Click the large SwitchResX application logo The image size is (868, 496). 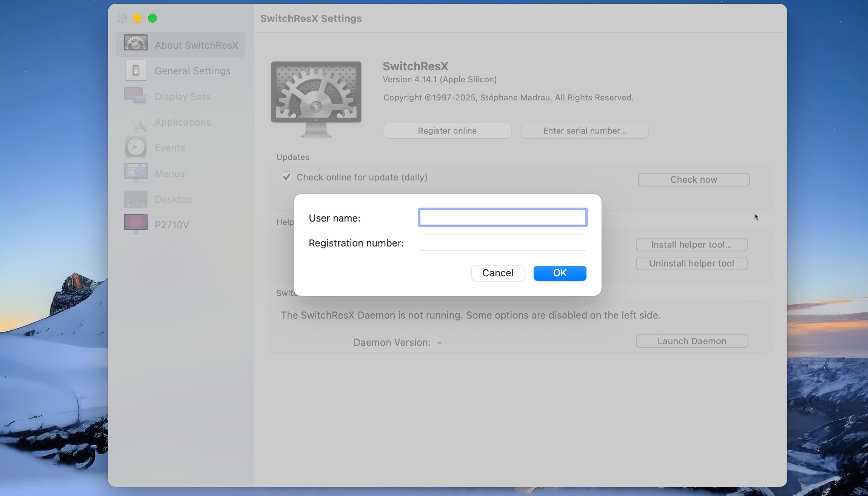pos(316,99)
